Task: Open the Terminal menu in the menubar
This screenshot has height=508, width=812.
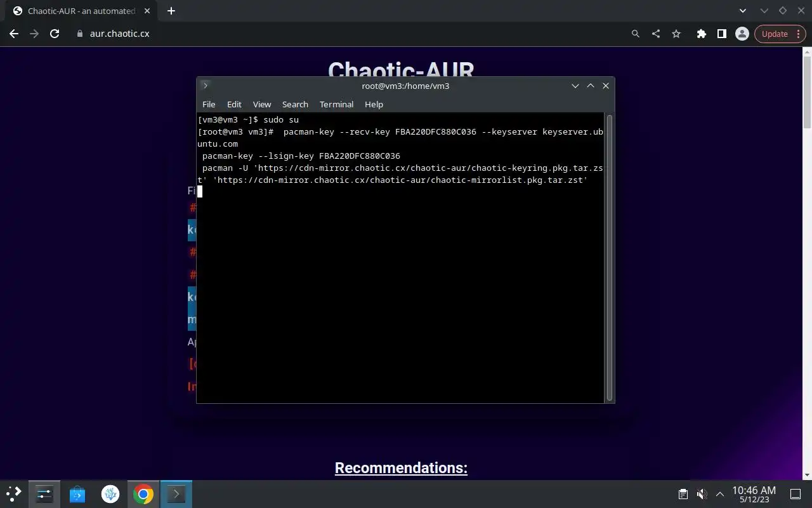Action: coord(336,104)
